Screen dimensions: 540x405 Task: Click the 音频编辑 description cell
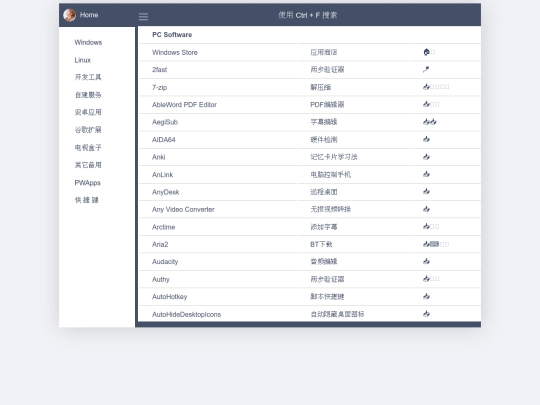click(x=324, y=262)
